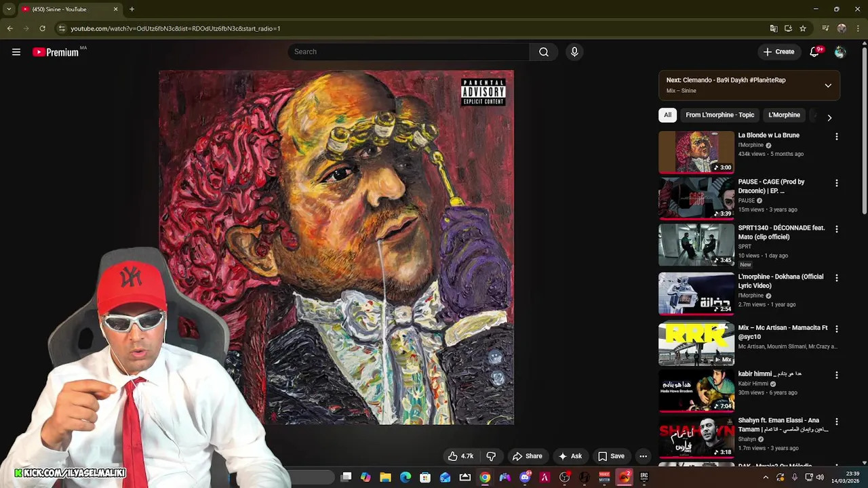Open options for SPRT1340 DÉCONNADE video
Screen dimensions: 868x488
836,230
